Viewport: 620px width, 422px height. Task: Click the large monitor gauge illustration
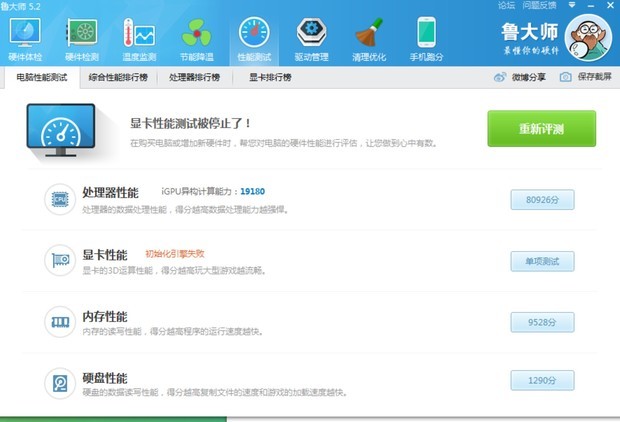(x=61, y=131)
